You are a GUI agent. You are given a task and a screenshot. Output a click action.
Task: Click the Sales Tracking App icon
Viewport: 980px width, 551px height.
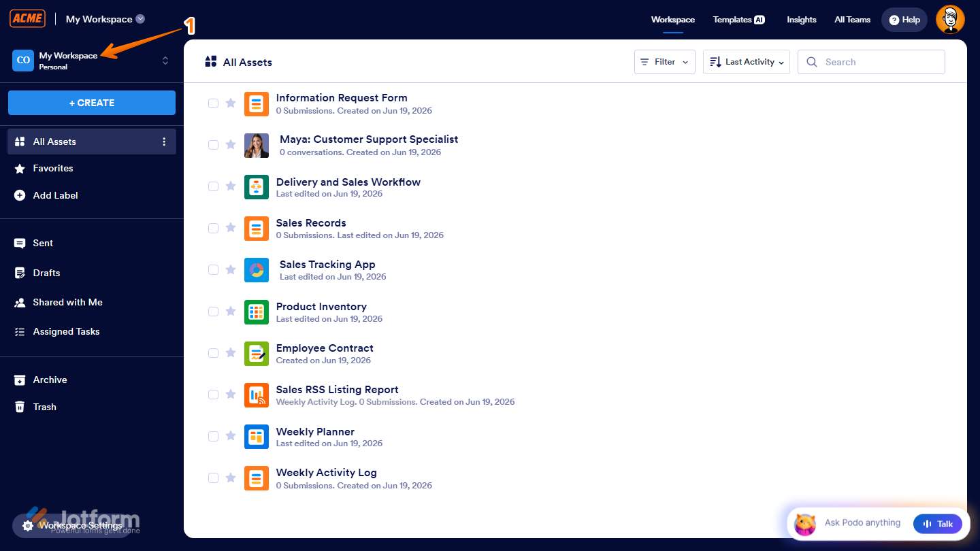pos(257,270)
